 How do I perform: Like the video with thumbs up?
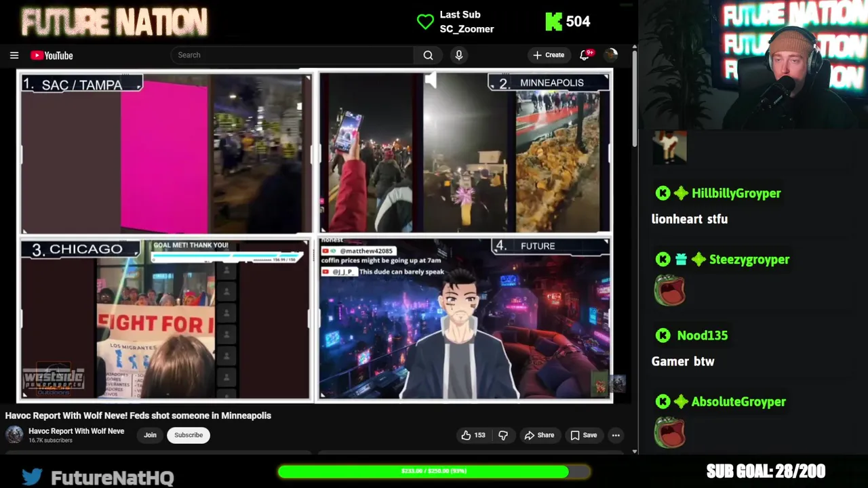473,435
